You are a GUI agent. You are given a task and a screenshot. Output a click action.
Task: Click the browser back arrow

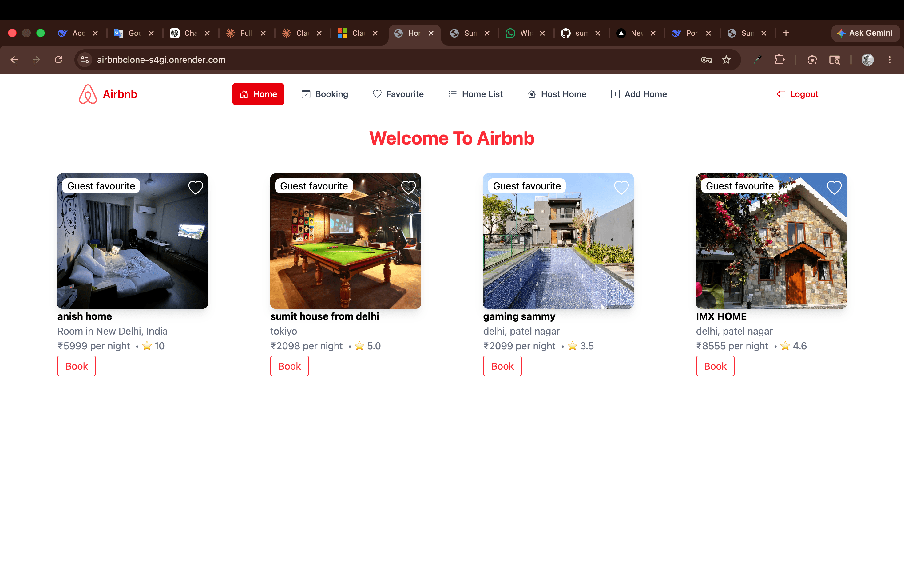point(14,60)
